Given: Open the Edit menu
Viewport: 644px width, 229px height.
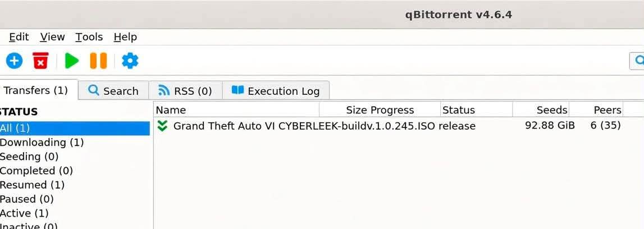Looking at the screenshot, I should click(19, 37).
